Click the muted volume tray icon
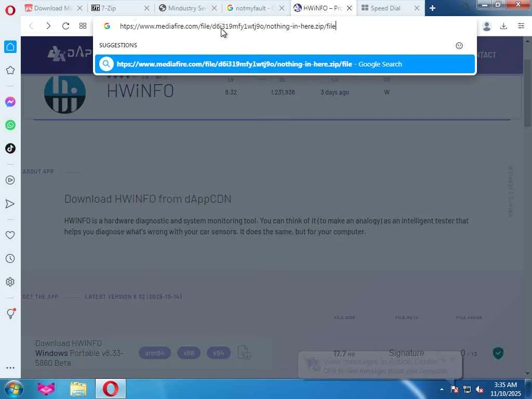 (480, 389)
